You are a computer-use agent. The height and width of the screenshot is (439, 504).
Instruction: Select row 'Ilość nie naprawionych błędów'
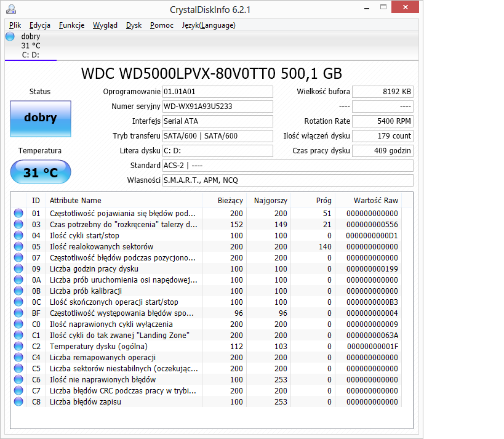(206, 379)
